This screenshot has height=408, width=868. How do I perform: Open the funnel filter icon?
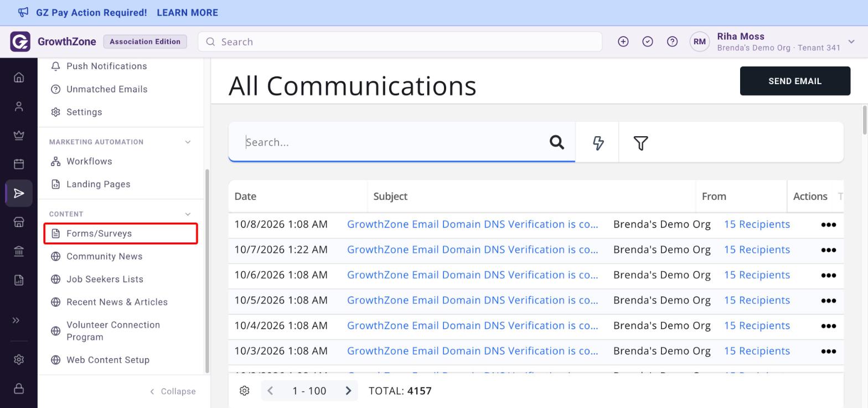click(640, 143)
